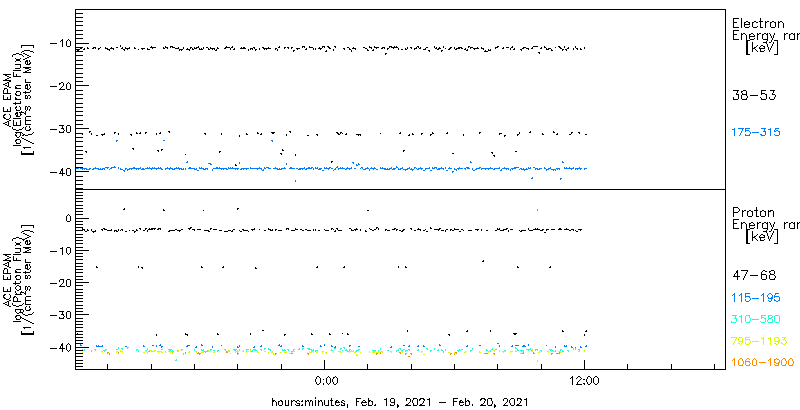Screen dimensions: 800x410
Task: Click the blue 115-195 proton energy label
Action: coord(756,297)
